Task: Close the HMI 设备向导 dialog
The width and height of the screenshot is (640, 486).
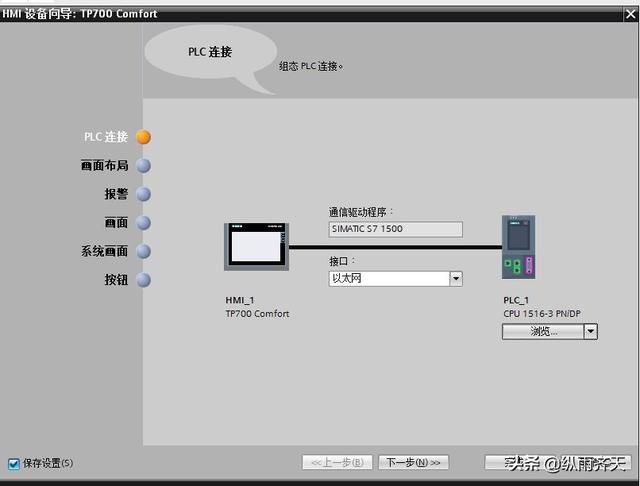Action: point(630,14)
